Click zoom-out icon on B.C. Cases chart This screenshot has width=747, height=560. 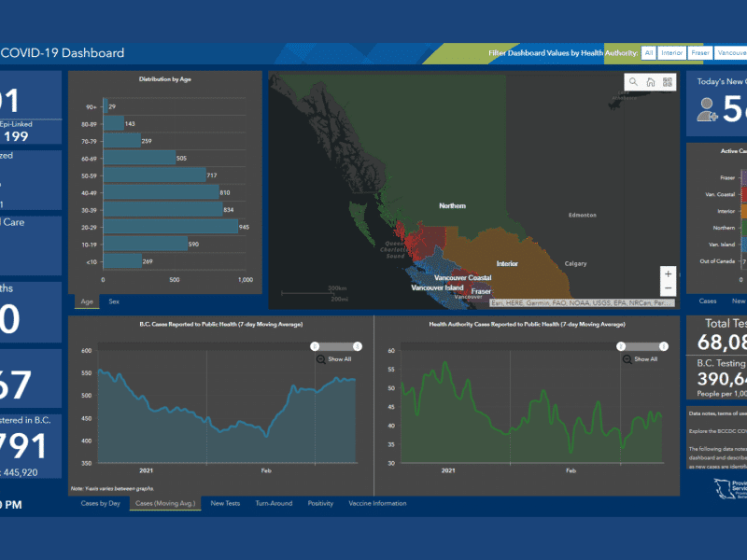pyautogui.click(x=321, y=358)
